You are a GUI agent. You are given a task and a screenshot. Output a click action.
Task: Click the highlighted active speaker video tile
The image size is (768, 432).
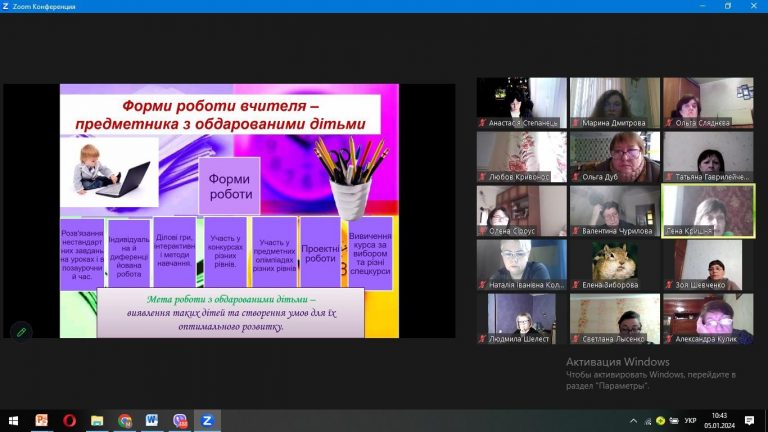point(707,208)
